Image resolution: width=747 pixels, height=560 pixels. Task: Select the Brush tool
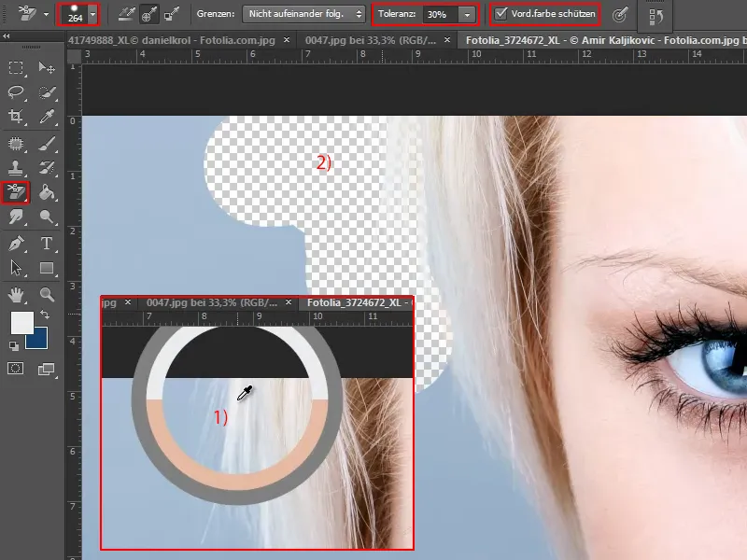pos(47,144)
